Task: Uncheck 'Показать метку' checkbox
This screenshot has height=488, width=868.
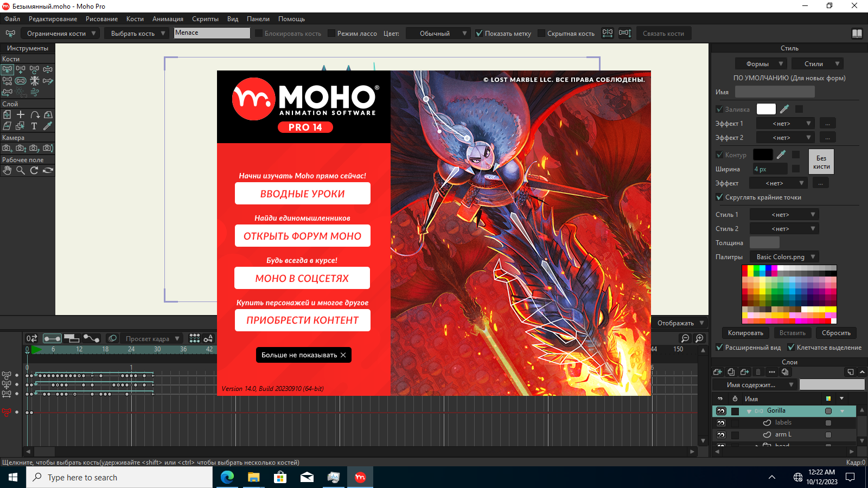Action: pyautogui.click(x=479, y=33)
